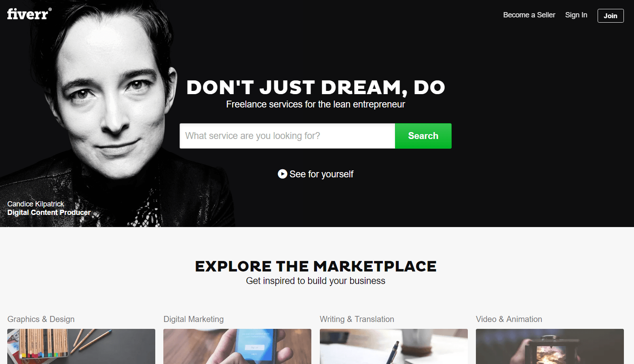Image resolution: width=634 pixels, height=364 pixels.
Task: Open the Digital Marketing category label
Action: [x=193, y=319]
